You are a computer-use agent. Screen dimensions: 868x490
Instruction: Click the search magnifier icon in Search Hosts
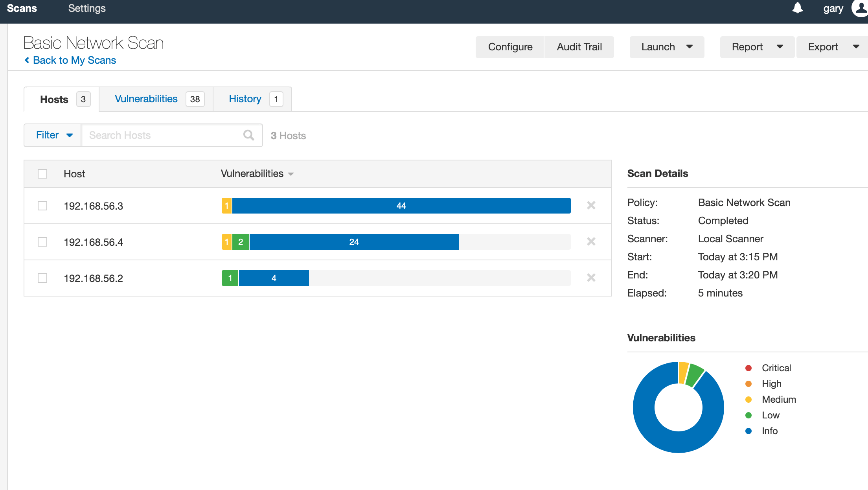coord(248,135)
